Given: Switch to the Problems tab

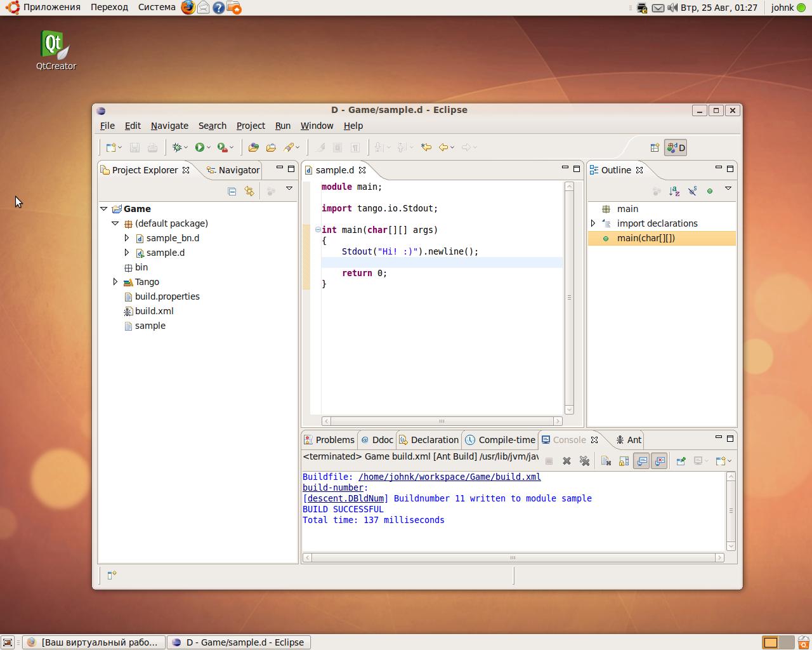Looking at the screenshot, I should point(329,440).
